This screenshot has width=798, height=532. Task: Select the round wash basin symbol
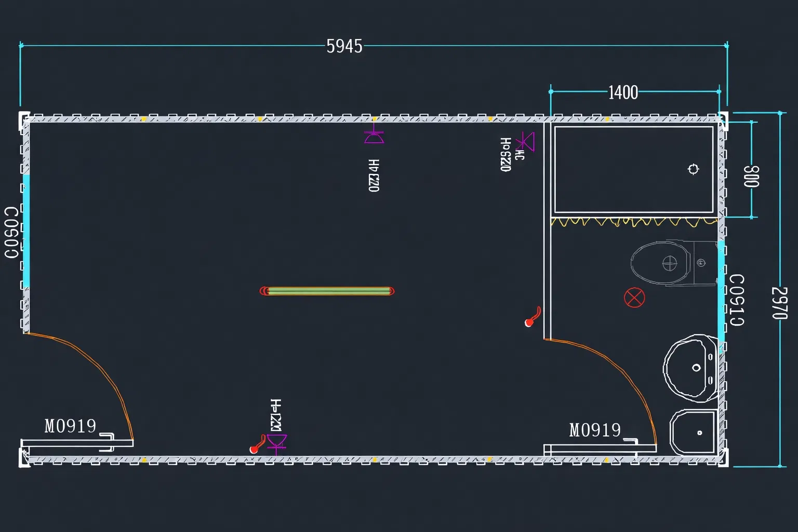691,368
